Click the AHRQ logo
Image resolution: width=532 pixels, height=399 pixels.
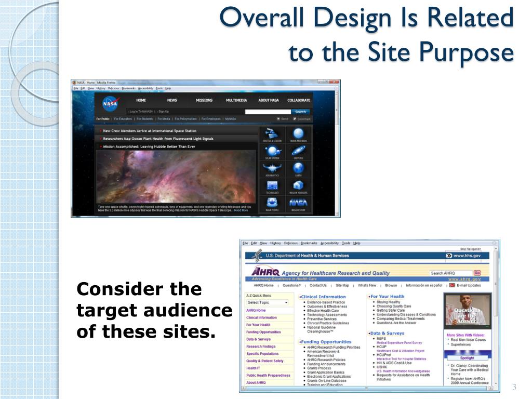click(265, 271)
